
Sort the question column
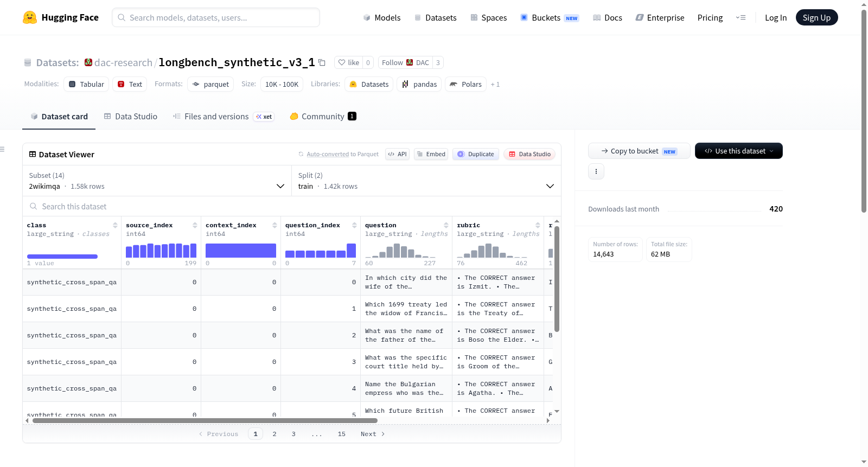click(446, 225)
